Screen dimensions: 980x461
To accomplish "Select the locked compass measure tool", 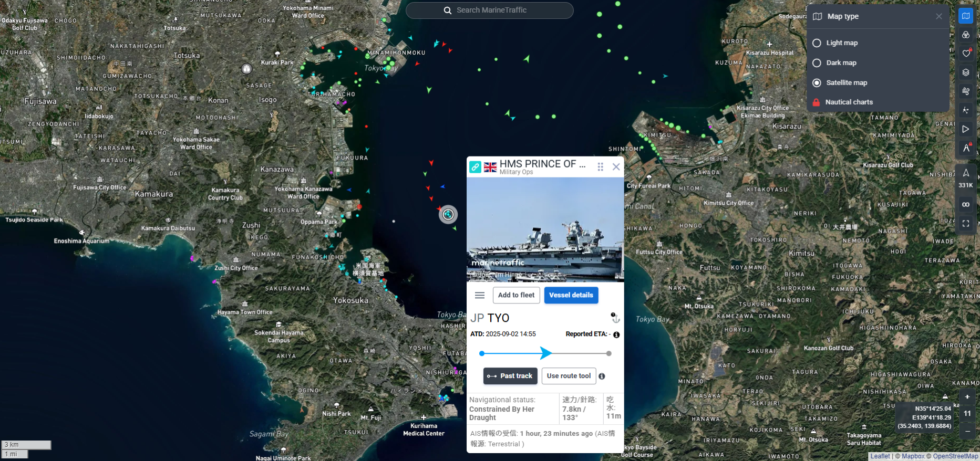I will (x=966, y=148).
